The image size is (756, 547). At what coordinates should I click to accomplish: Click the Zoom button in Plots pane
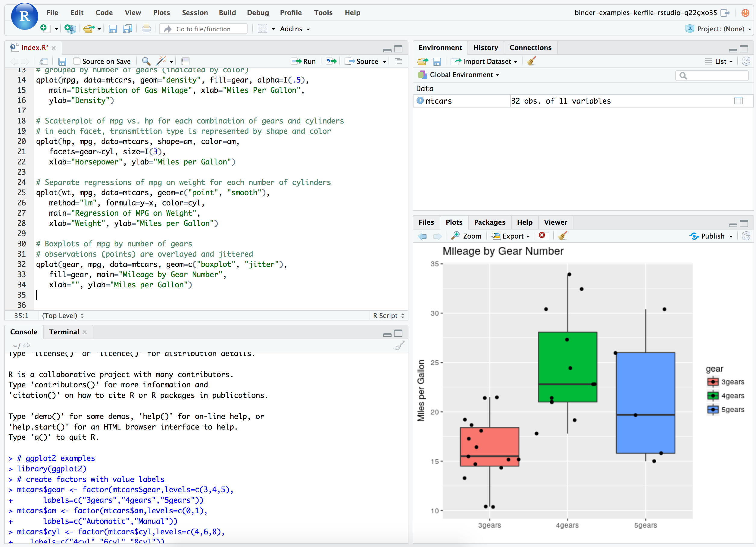(x=466, y=236)
